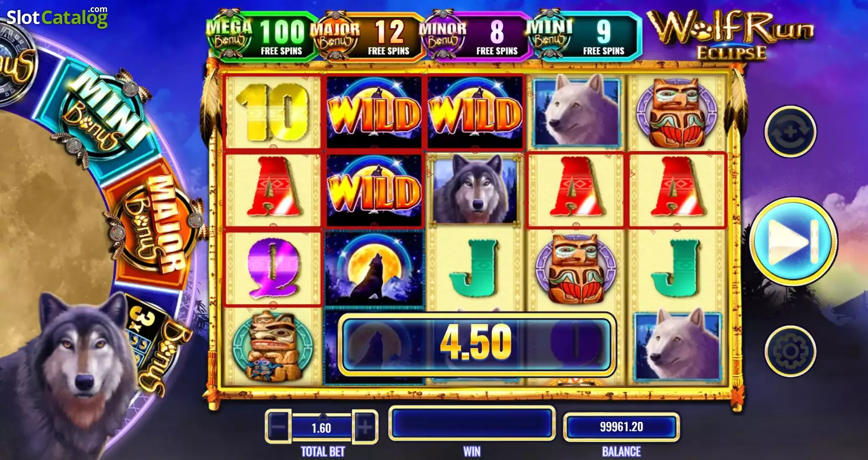Screen dimensions: 868x460
Task: Click the Mega Bonus 100 free spins badge
Action: click(x=260, y=35)
